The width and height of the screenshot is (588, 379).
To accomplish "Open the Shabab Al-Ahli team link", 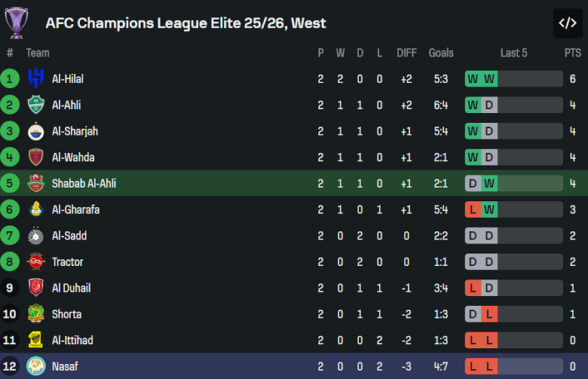I will (84, 184).
